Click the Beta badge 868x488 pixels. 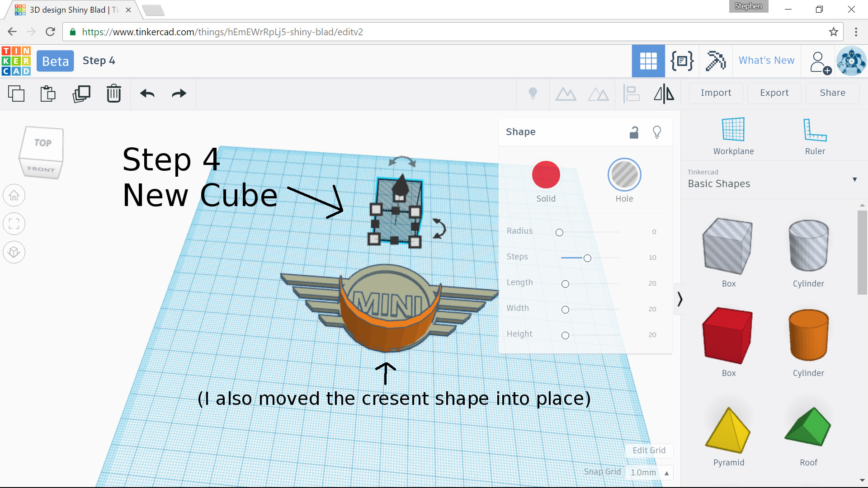55,61
